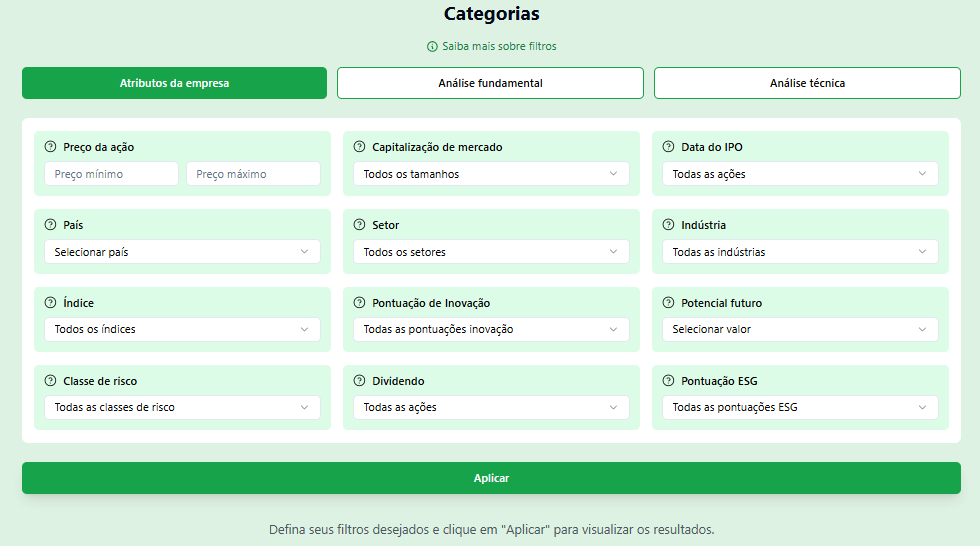This screenshot has width=980, height=546.
Task: Open Capitalização de mercado dropdown
Action: 491,174
